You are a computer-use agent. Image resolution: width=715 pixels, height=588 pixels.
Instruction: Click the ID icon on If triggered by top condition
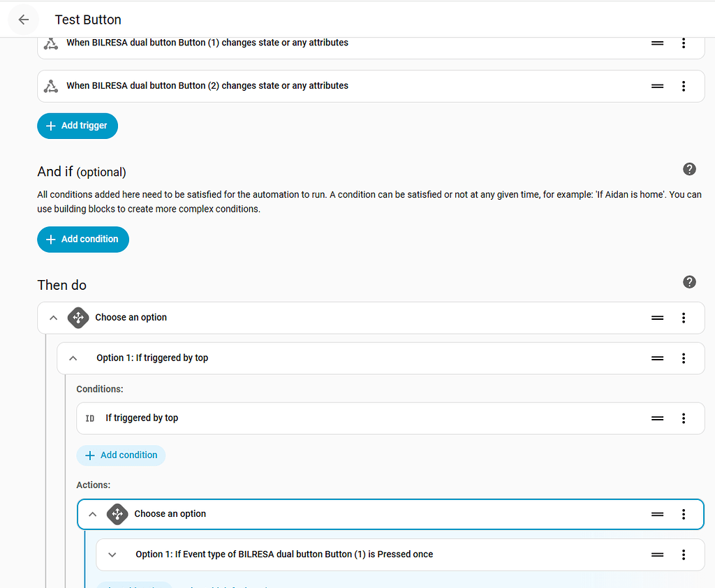pyautogui.click(x=89, y=418)
